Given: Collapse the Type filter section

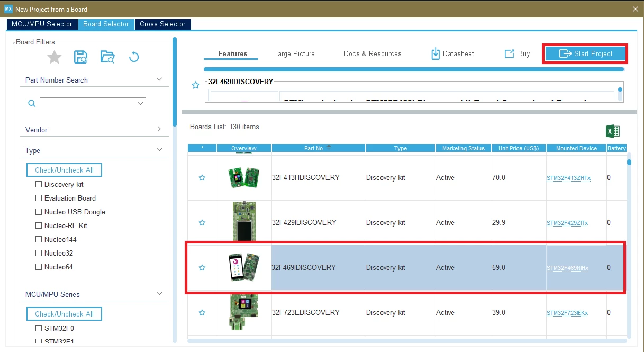Looking at the screenshot, I should pos(159,150).
